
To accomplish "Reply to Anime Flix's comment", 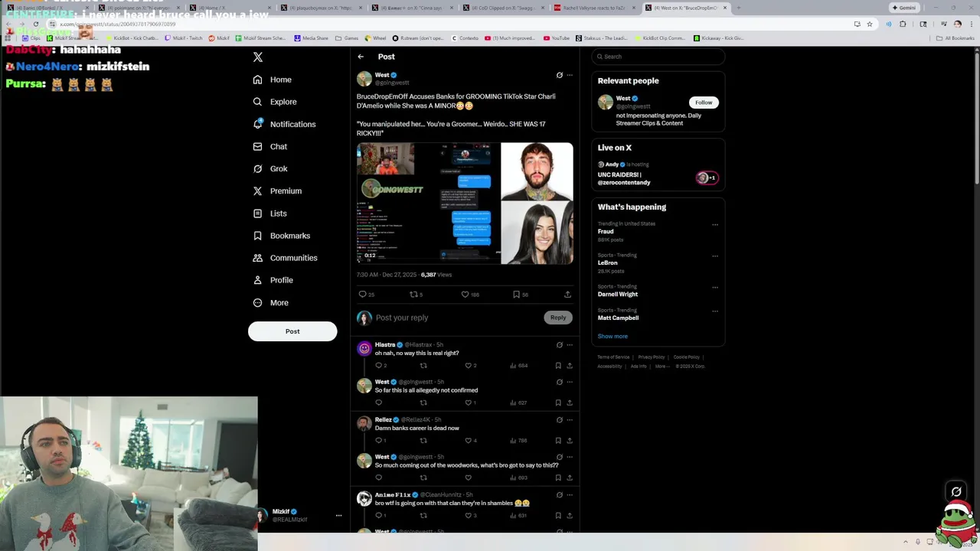I will (x=378, y=516).
